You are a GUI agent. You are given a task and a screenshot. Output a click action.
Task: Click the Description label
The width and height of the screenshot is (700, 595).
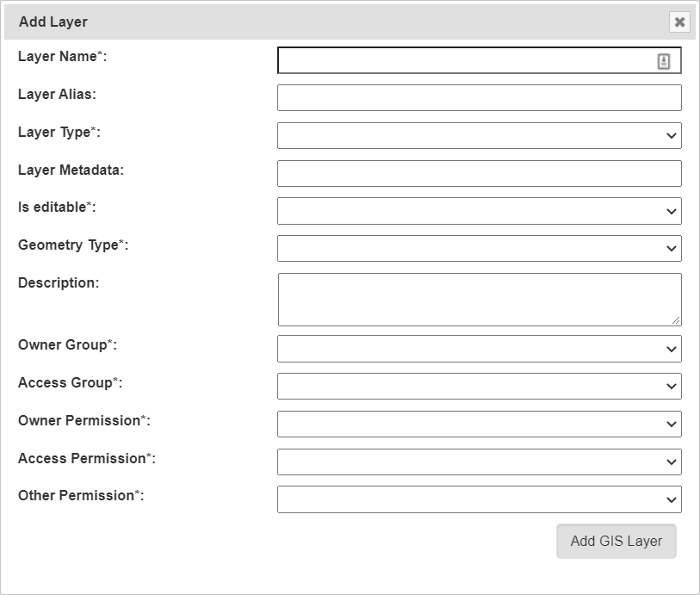59,282
